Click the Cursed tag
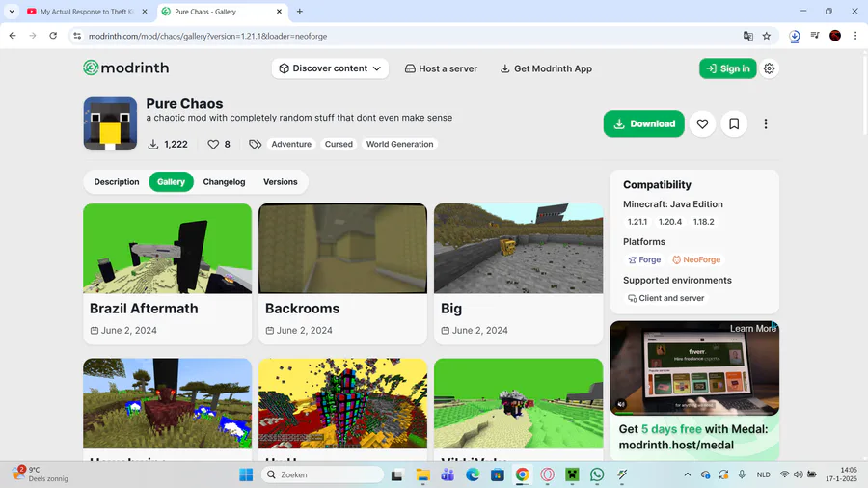The height and width of the screenshot is (488, 868). [x=339, y=144]
